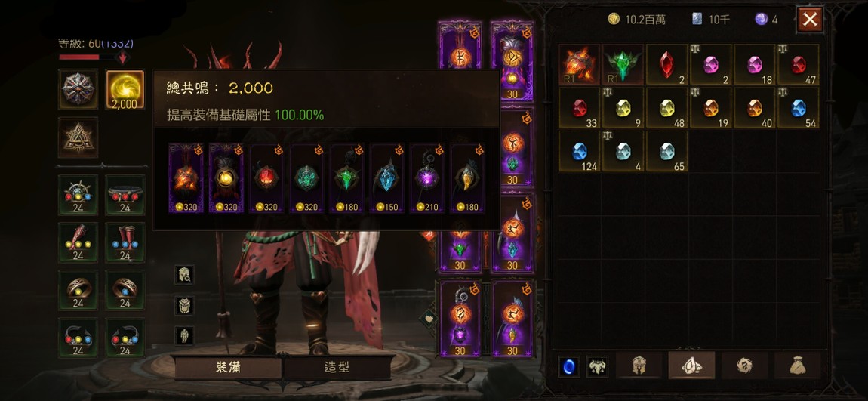Click the helmet inspect icon beside character

click(x=184, y=275)
